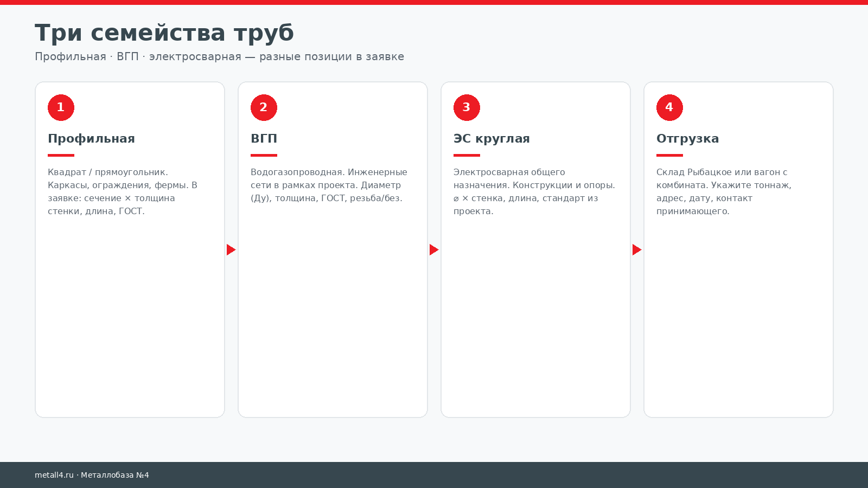Viewport: 868px width, 488px height.
Task: Click the number 2 badge on the ВГП card
Action: pos(264,107)
